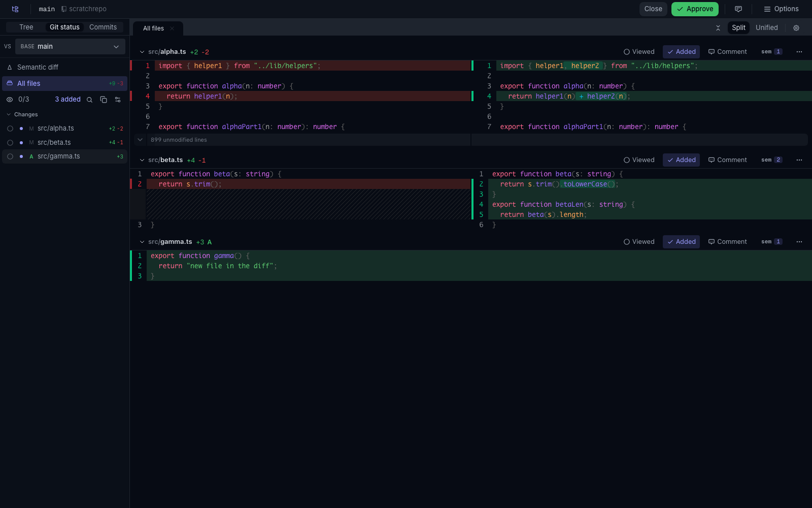The height and width of the screenshot is (508, 812).
Task: Open more actions menu for src/alpha.ts
Action: (x=799, y=52)
